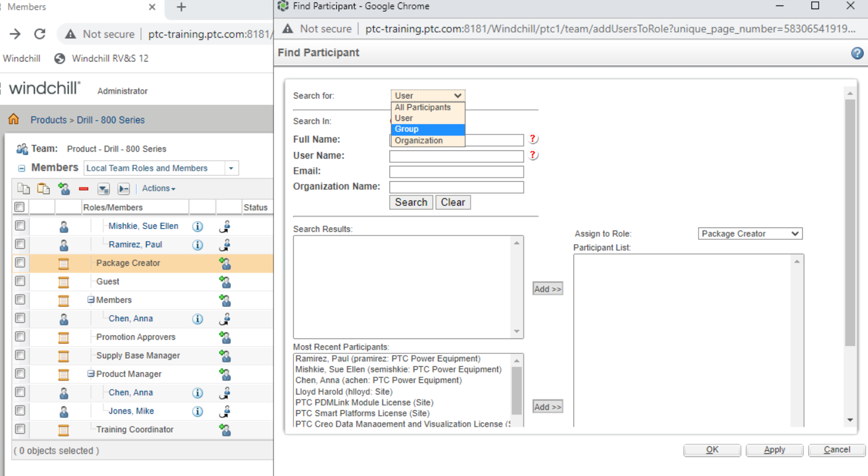Click the help icon in Find Participant dialog

(857, 53)
